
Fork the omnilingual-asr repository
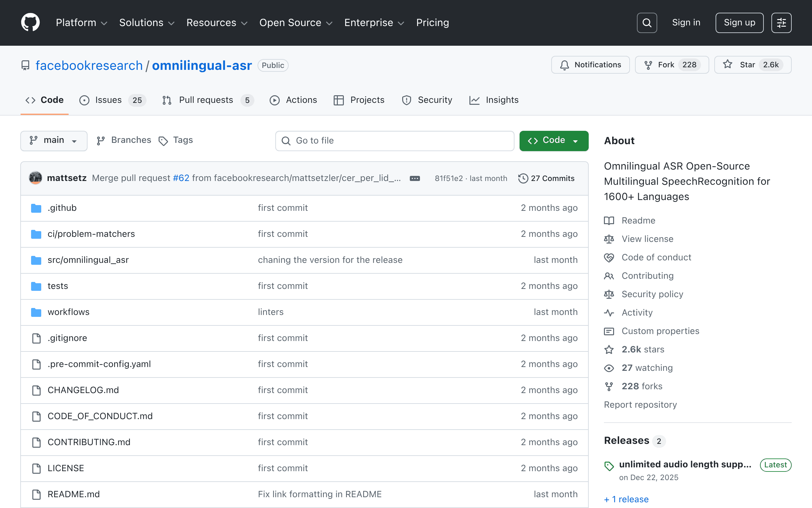click(672, 65)
